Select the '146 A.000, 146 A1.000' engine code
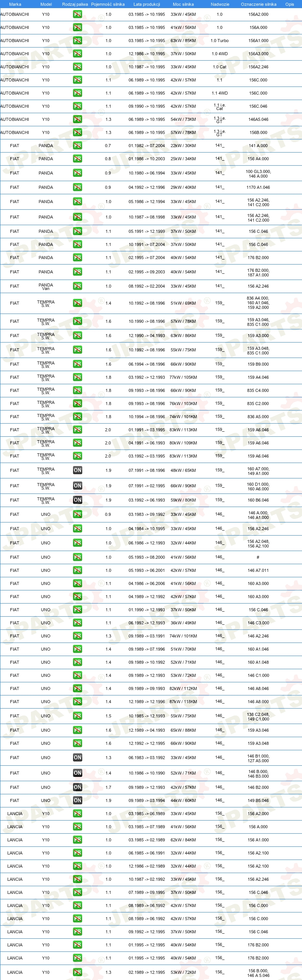Screen dimensions: 302x980 [258, 515]
